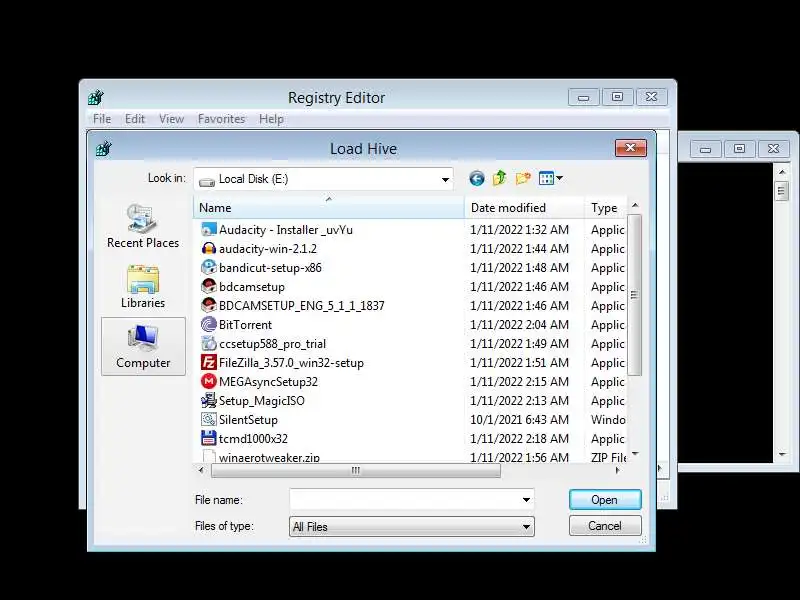800x600 pixels.
Task: Click the Cancel button
Action: (605, 526)
